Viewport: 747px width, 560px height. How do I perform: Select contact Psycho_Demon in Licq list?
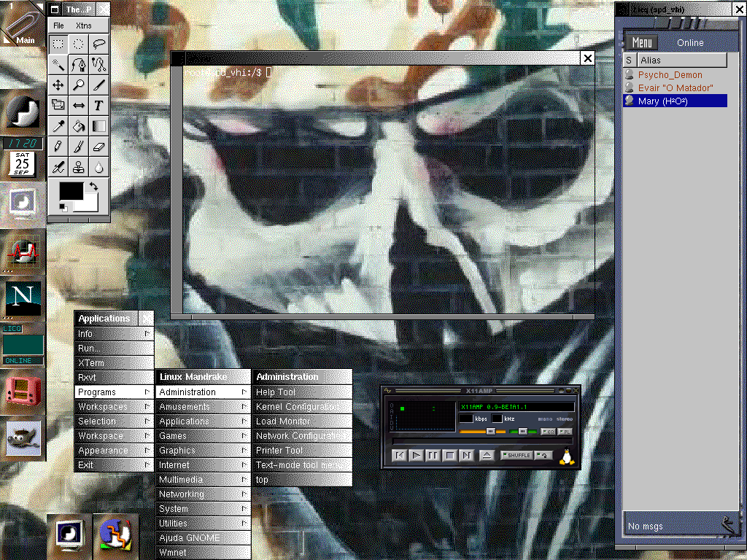(x=670, y=74)
